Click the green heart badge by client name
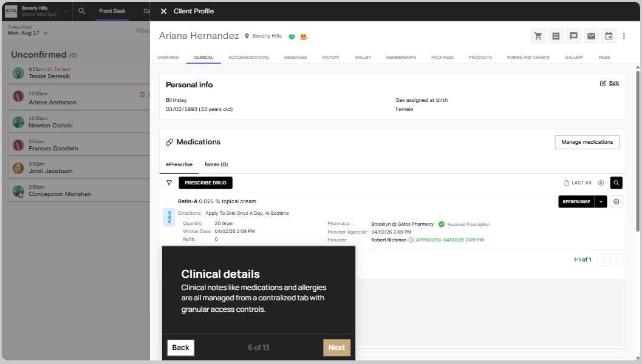 (x=292, y=37)
